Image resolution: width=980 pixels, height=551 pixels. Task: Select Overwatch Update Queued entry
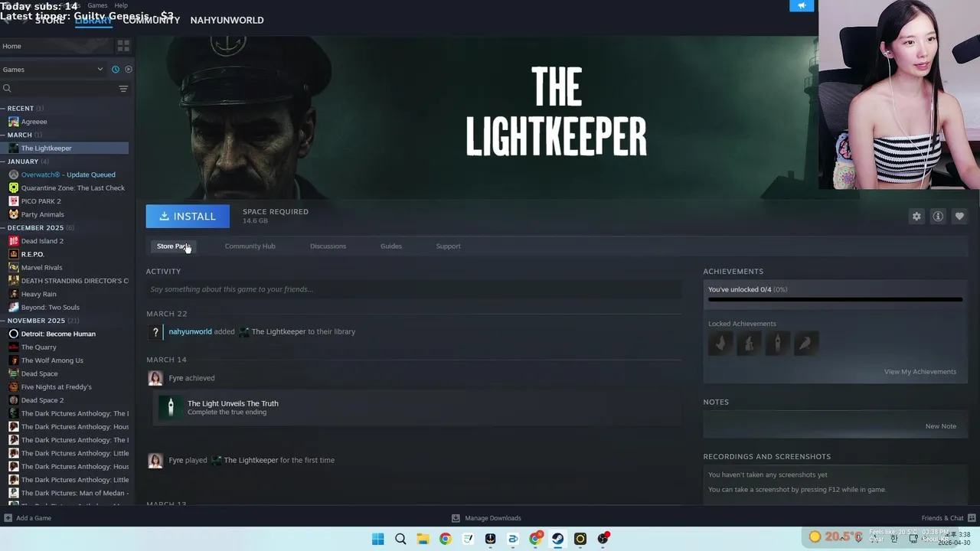pyautogui.click(x=68, y=174)
